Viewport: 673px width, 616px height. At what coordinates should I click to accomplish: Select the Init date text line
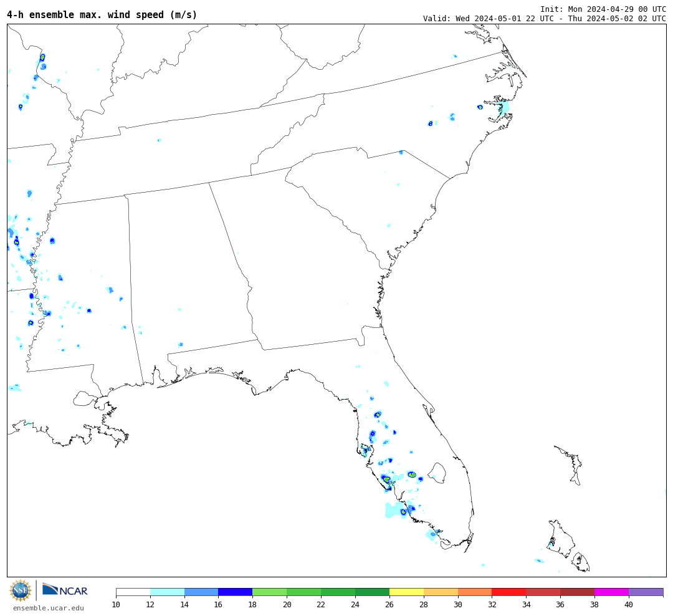pos(603,9)
